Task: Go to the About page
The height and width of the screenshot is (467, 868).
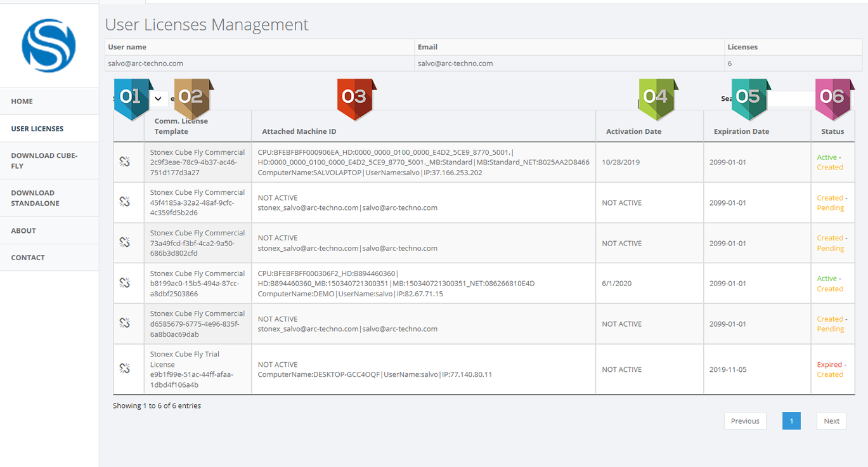Action: tap(49, 231)
